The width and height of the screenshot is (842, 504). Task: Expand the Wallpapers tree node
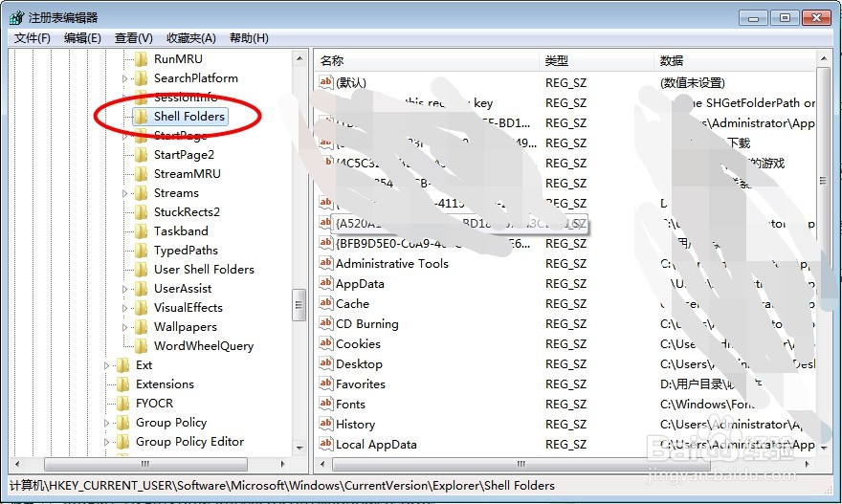coord(124,327)
